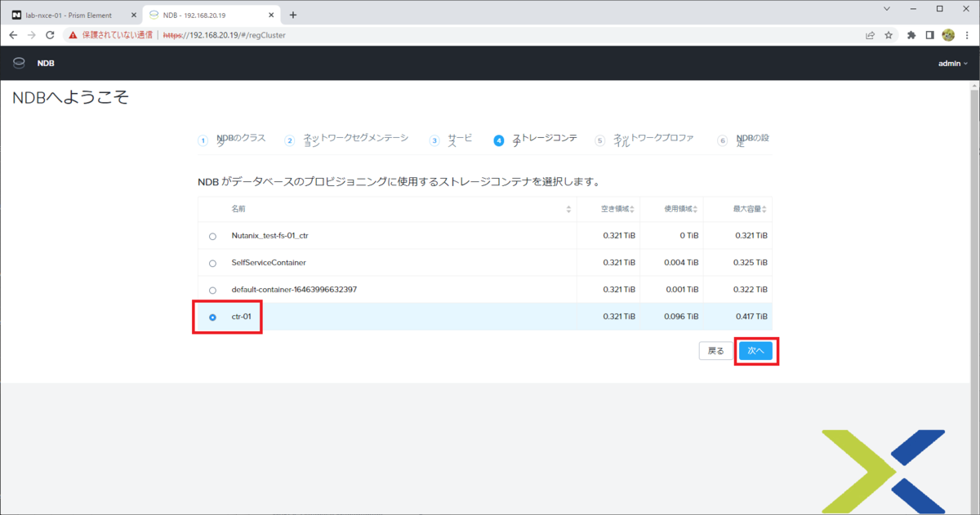Image resolution: width=980 pixels, height=515 pixels.
Task: Reload the current page
Action: click(x=50, y=35)
